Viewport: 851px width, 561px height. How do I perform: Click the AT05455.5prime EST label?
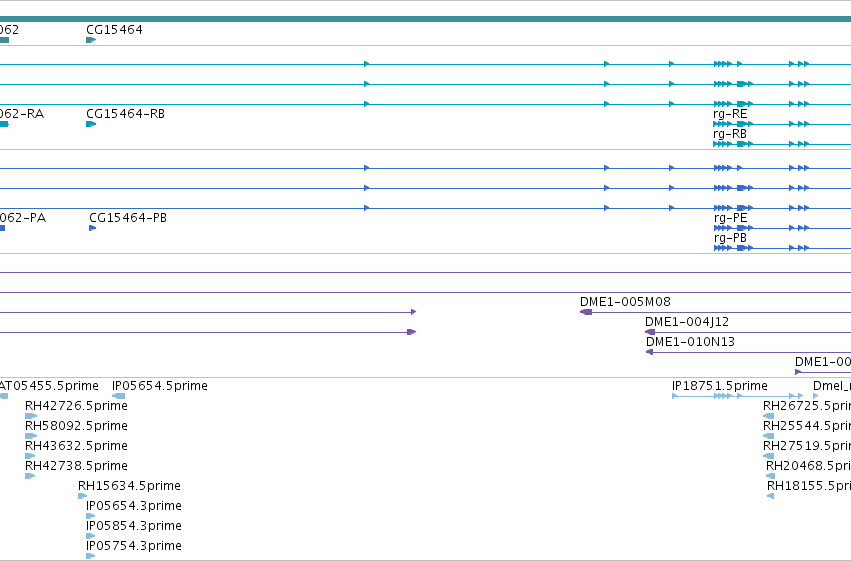(49, 386)
